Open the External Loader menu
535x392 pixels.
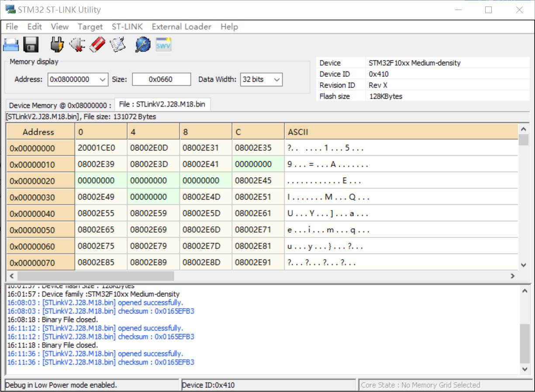181,27
